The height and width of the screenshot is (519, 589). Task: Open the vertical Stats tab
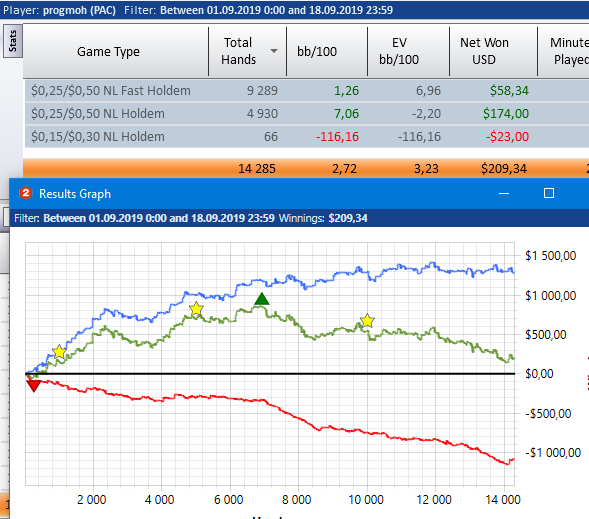[x=13, y=41]
